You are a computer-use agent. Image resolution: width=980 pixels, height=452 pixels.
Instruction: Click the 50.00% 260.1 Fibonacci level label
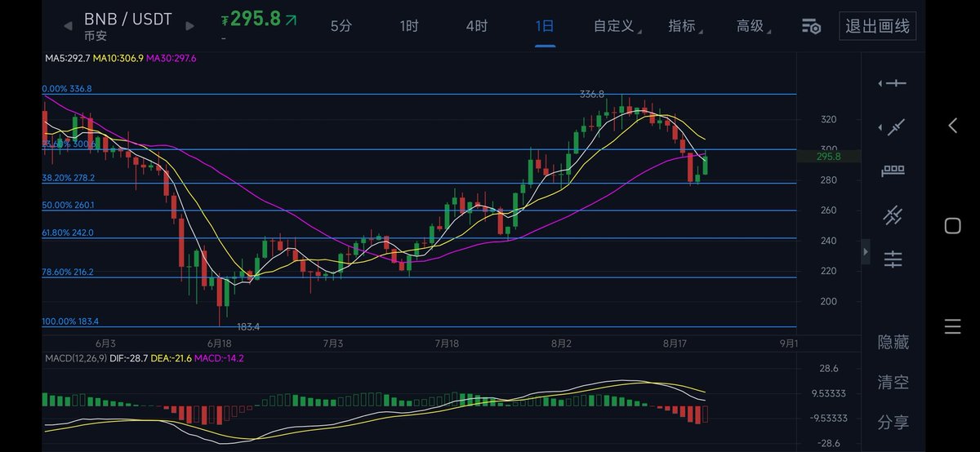click(69, 206)
